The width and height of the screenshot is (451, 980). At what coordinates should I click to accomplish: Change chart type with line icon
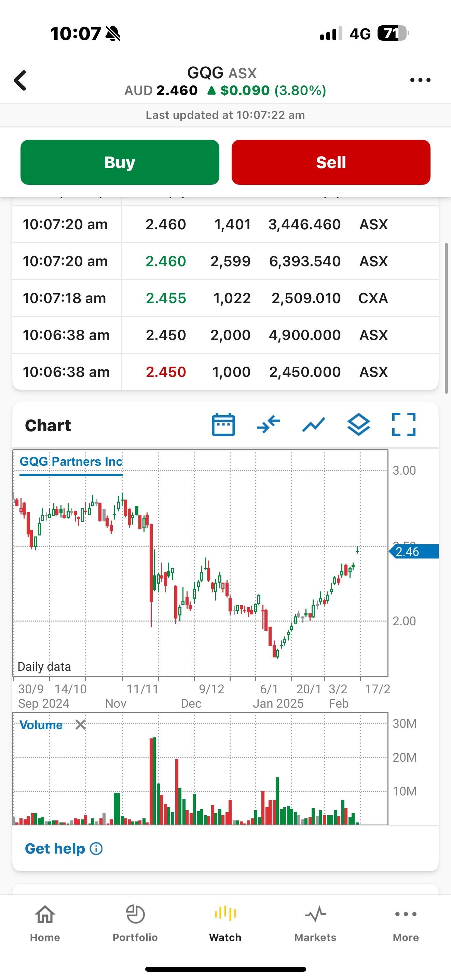coord(313,425)
